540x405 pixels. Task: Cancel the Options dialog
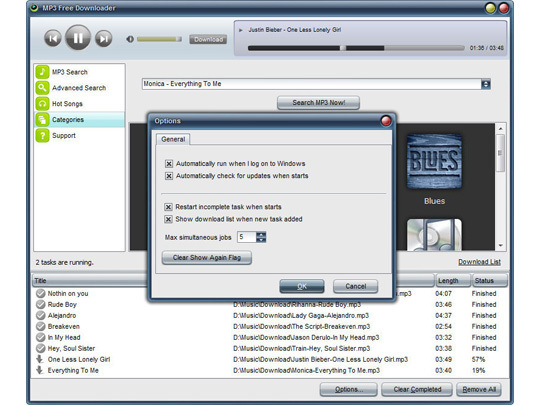[x=355, y=286]
